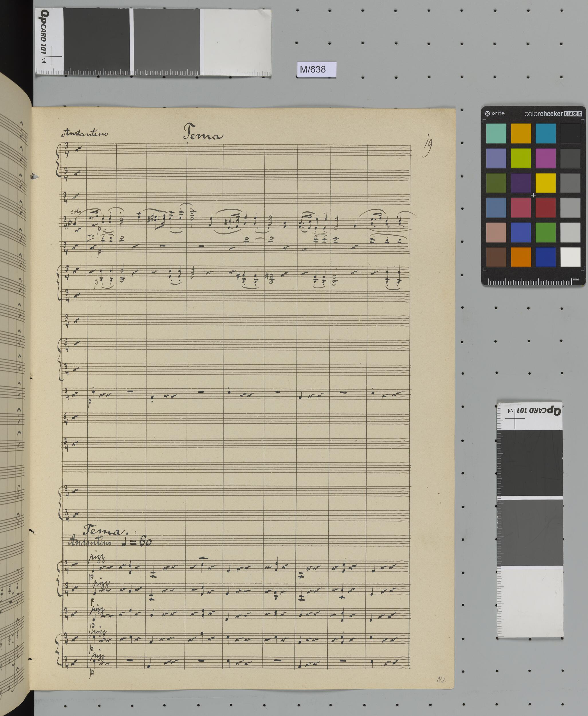
Task: Click the handwritten page number 19
Action: pos(428,147)
